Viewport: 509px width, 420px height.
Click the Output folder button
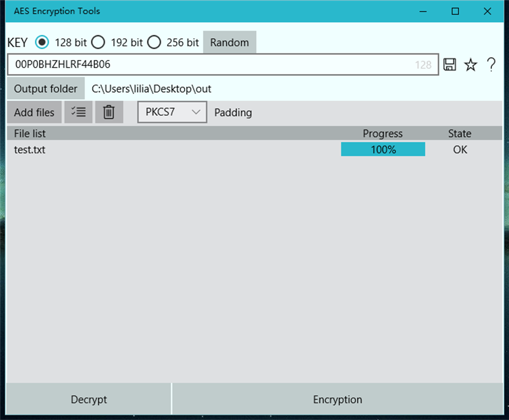[46, 89]
